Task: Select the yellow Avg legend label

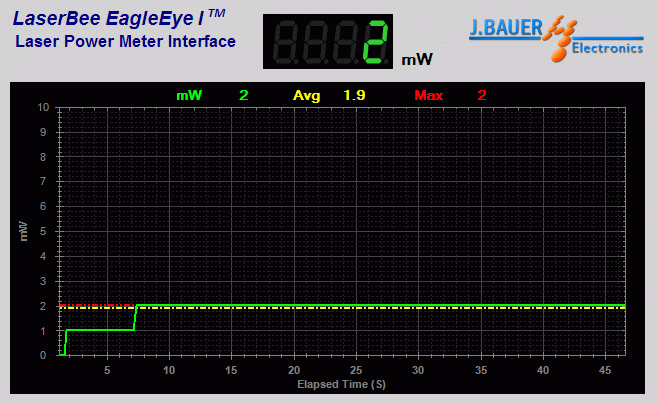Action: point(306,95)
